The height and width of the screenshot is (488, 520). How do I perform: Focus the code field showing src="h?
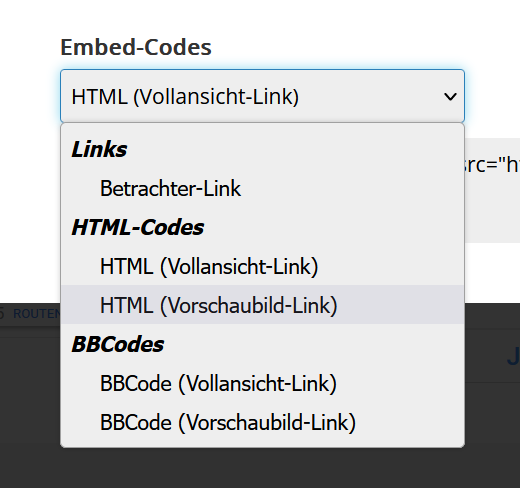coord(492,165)
